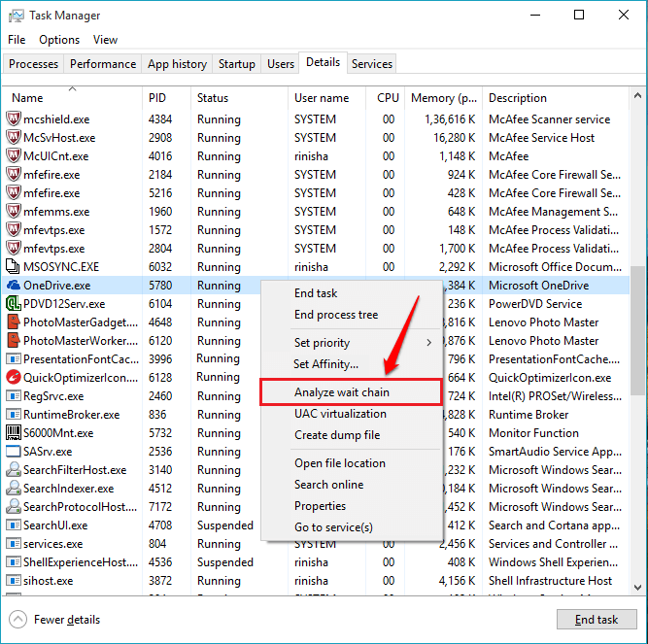The height and width of the screenshot is (644, 648).
Task: Click the PDVD12Serv.exe PowerDVD icon
Action: 14,304
